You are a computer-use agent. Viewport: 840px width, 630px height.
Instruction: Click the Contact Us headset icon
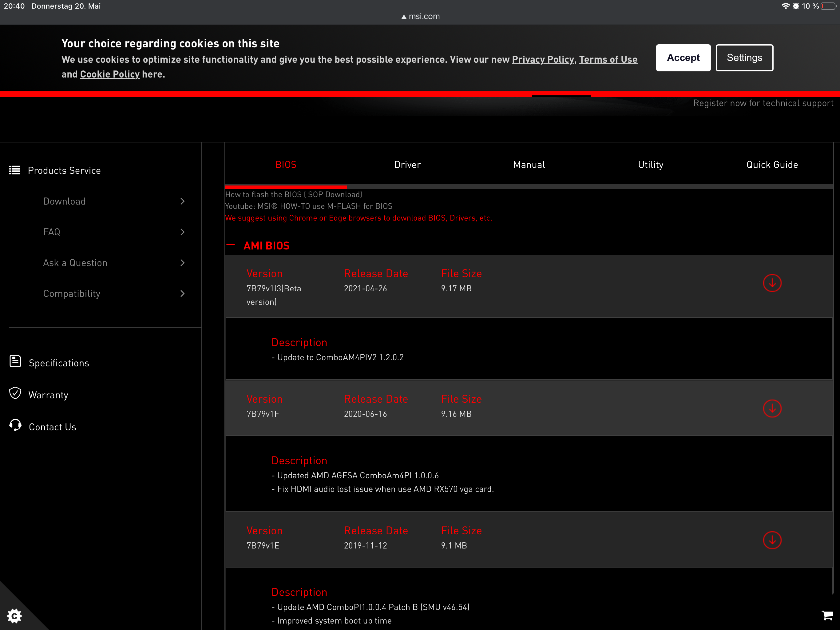(x=15, y=425)
